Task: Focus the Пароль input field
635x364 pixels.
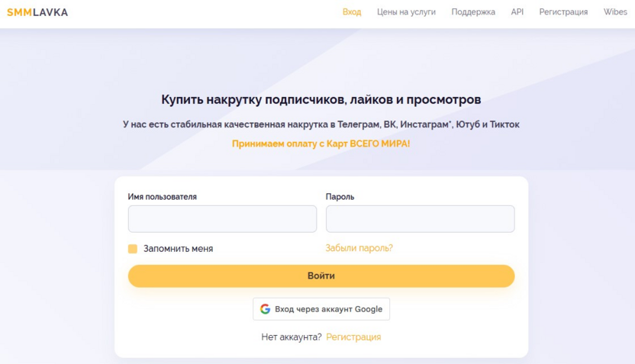Action: tap(420, 219)
